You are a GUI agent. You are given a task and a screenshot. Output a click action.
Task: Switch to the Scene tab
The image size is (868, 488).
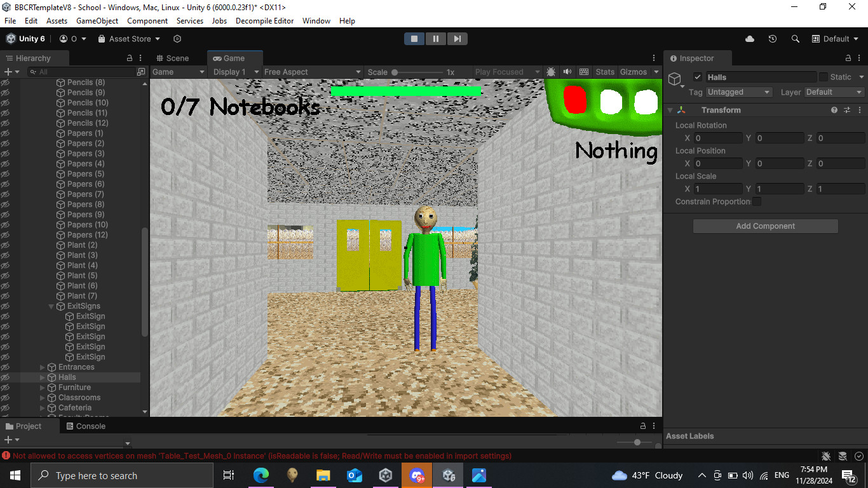click(x=173, y=57)
